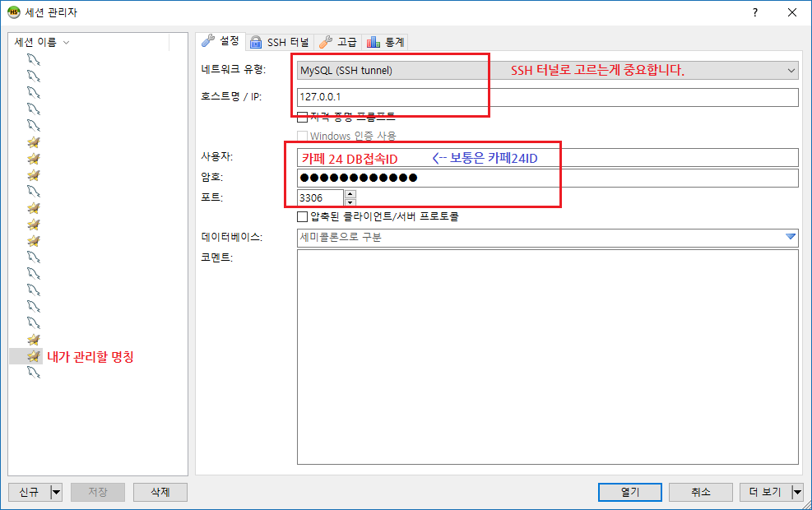This screenshot has height=510, width=812.
Task: Delete session with 삭제 button
Action: pyautogui.click(x=160, y=492)
